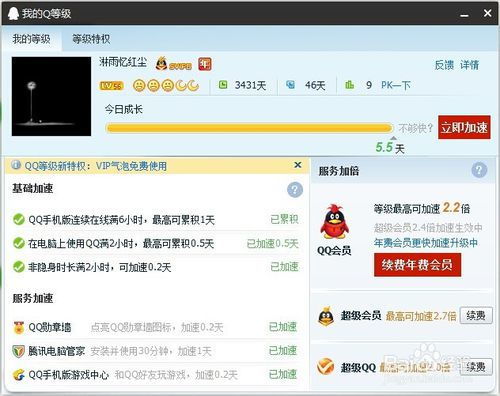Click the 超级会员 penguin icon
This screenshot has height=396, width=500.
pos(326,316)
